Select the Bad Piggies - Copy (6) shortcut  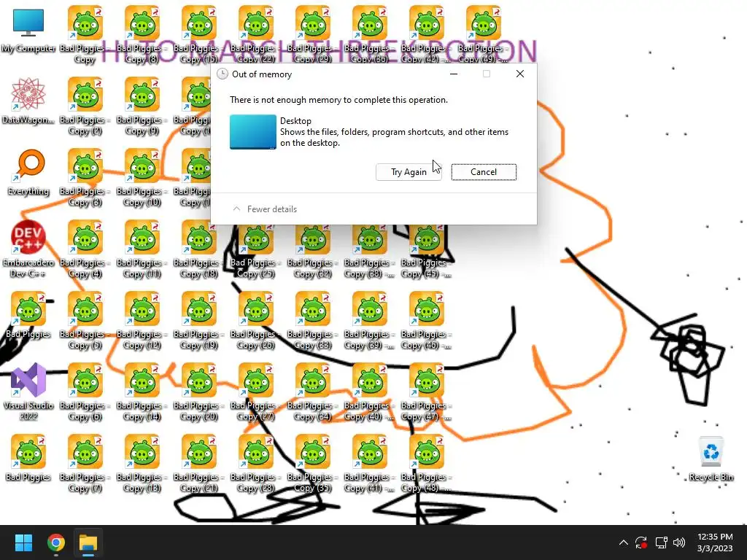tap(85, 392)
